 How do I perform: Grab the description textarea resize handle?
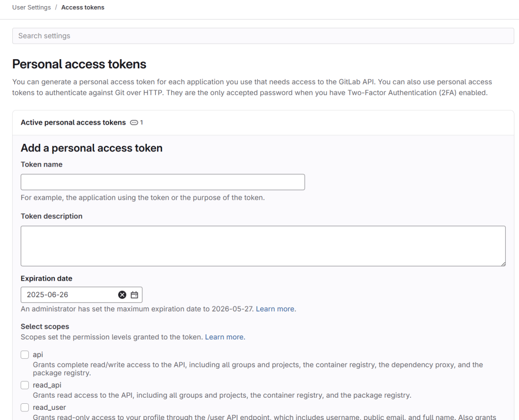503,264
